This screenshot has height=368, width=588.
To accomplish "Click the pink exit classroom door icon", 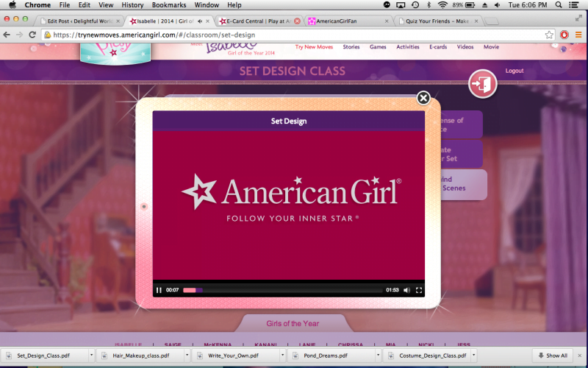I will click(x=483, y=84).
